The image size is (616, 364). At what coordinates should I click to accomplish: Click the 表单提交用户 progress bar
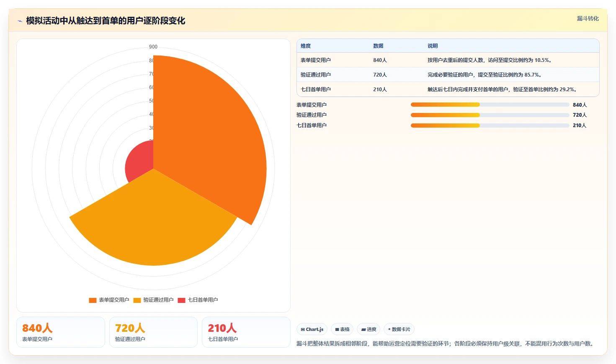coord(490,105)
